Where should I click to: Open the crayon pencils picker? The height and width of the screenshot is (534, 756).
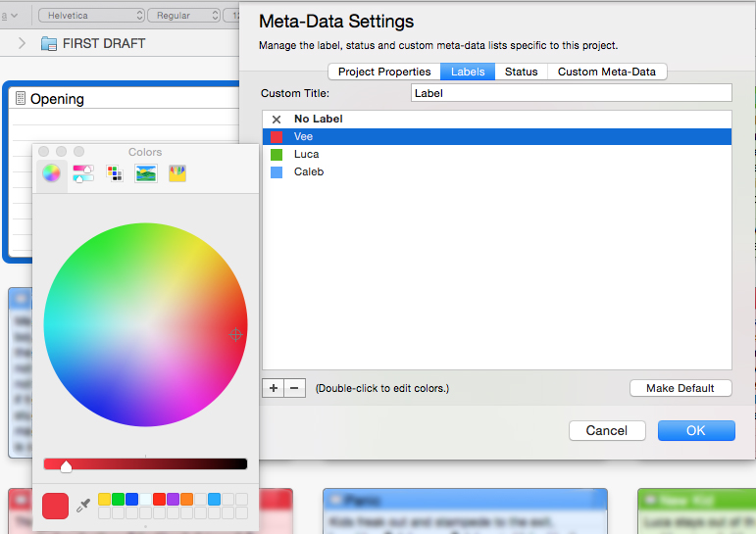point(177,173)
